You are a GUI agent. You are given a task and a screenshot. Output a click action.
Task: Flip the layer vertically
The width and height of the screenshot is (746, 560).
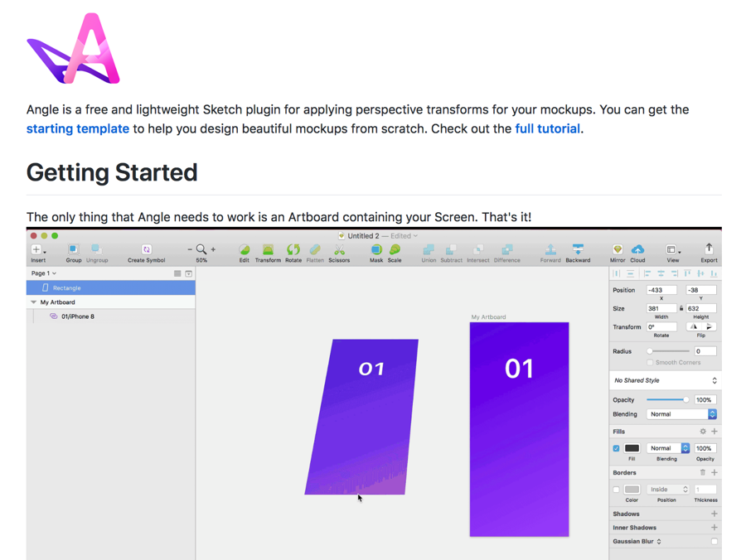pos(709,326)
